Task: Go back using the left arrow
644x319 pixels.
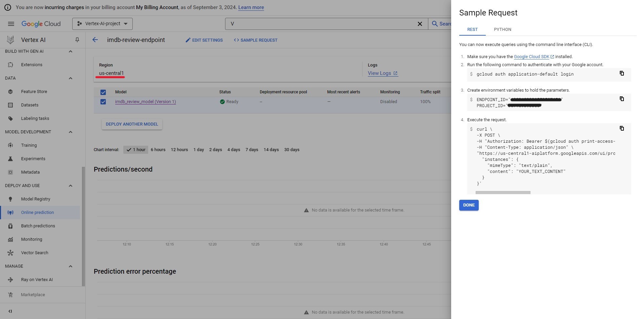Action: click(x=95, y=40)
